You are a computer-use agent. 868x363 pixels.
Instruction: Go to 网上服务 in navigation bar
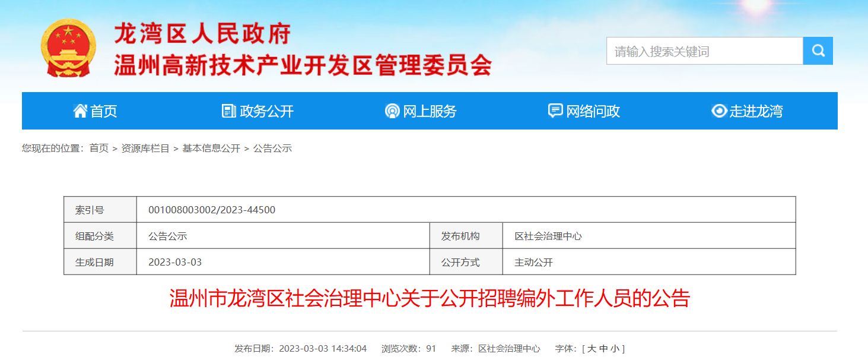(430, 111)
